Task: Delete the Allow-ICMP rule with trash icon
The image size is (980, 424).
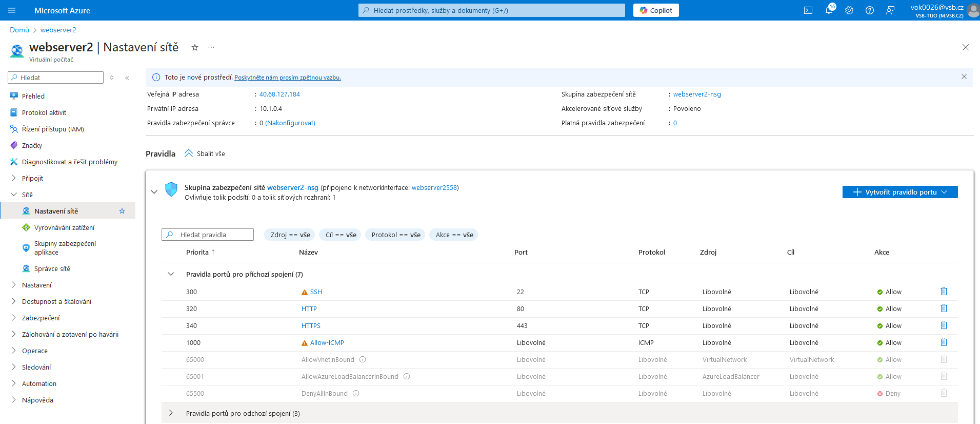Action: coord(944,342)
